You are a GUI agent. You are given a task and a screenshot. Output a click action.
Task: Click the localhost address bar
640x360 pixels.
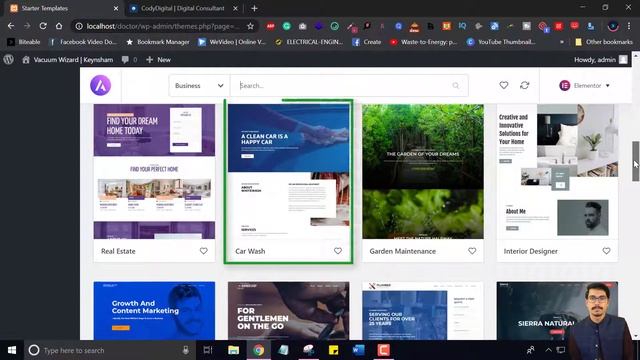pyautogui.click(x=163, y=26)
